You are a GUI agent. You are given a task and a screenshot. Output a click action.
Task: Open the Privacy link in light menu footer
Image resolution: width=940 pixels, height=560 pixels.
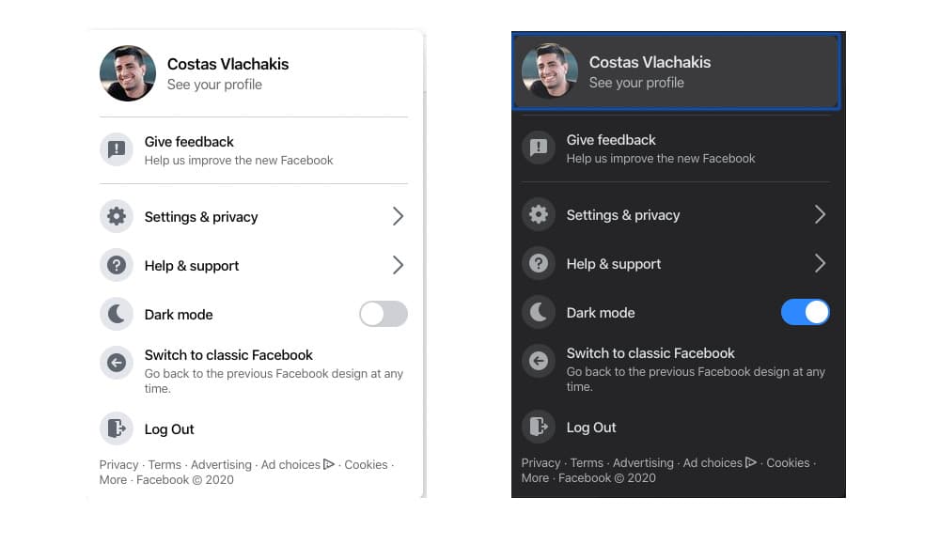(x=118, y=465)
